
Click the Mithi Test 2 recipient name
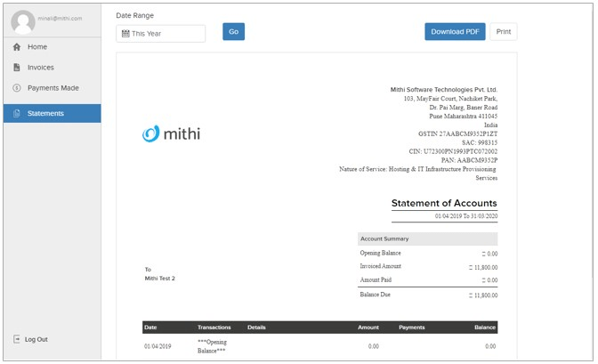160,279
